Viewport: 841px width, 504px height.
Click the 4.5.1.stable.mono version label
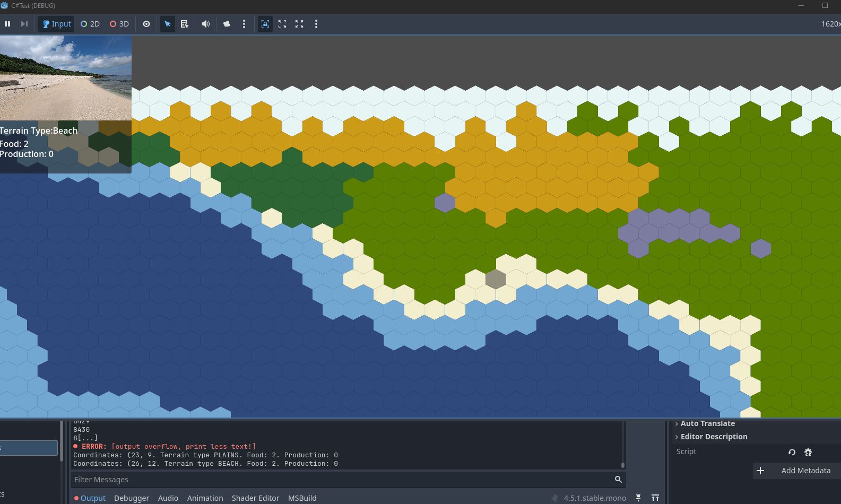click(x=595, y=498)
